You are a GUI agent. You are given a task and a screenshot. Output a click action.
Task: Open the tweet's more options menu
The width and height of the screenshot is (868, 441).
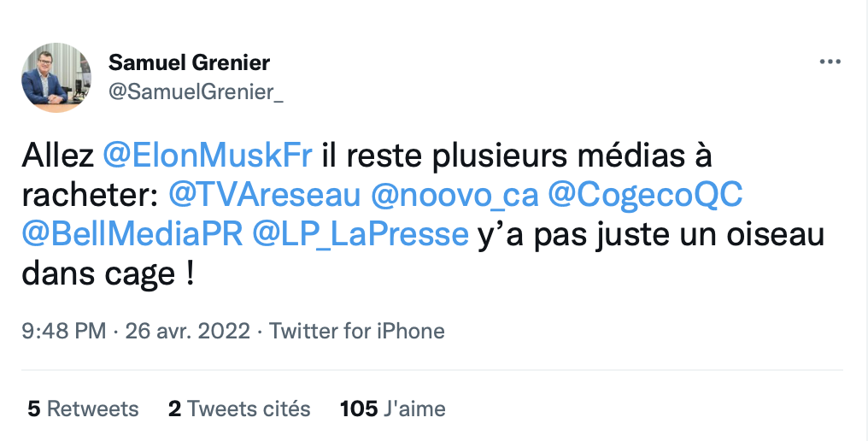[830, 62]
